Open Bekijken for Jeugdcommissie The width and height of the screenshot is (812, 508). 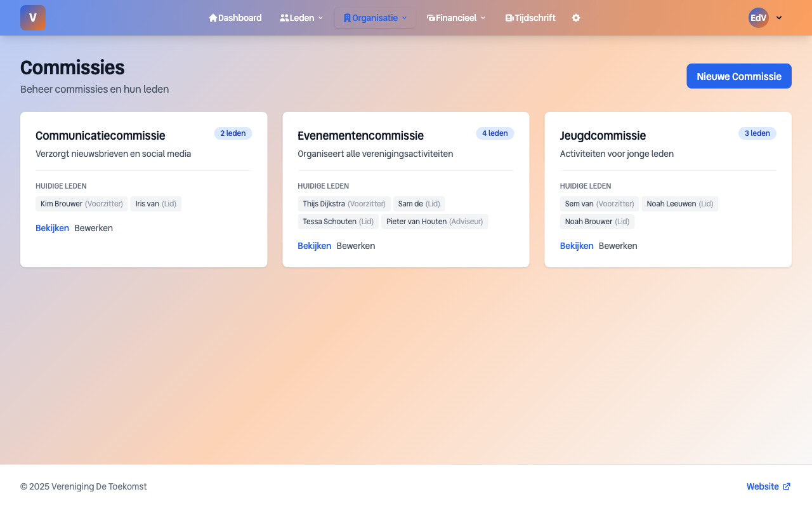coord(576,246)
